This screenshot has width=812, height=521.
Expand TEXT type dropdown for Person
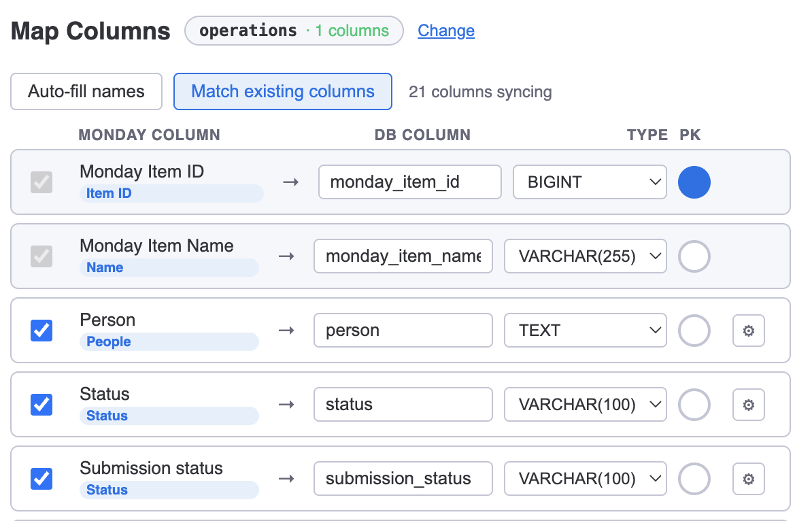point(584,331)
